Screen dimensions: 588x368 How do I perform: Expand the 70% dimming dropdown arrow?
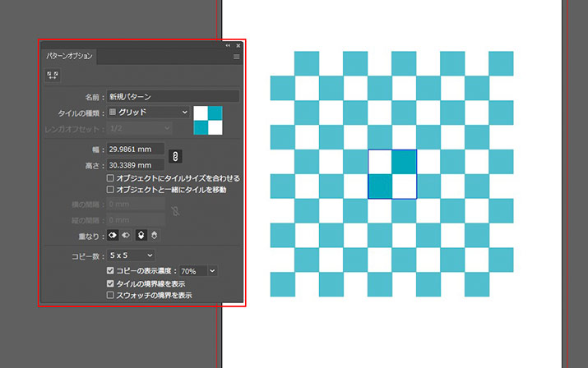(x=212, y=270)
